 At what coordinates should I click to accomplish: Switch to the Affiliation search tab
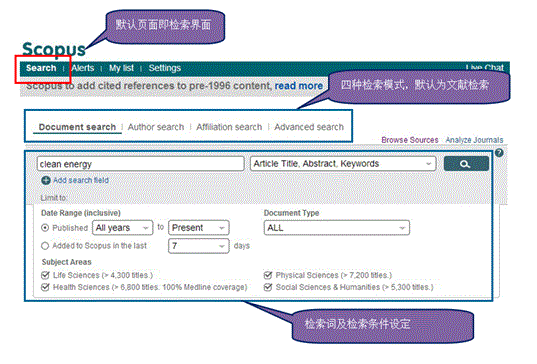pos(229,127)
